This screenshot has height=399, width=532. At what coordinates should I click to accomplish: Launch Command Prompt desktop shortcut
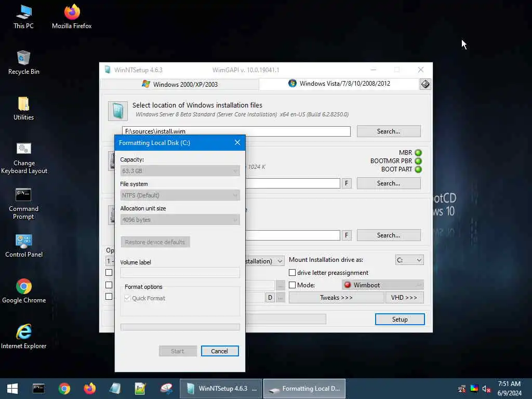[x=23, y=204]
